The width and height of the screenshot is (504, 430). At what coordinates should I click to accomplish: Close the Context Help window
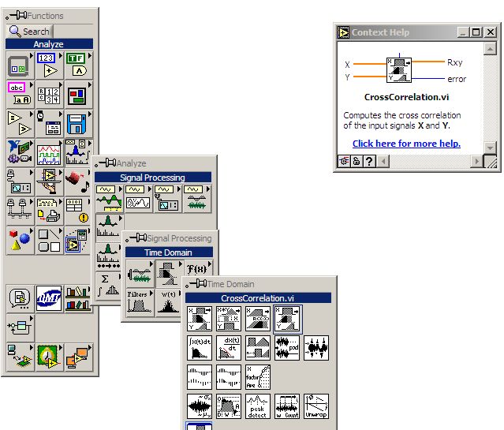click(491, 32)
